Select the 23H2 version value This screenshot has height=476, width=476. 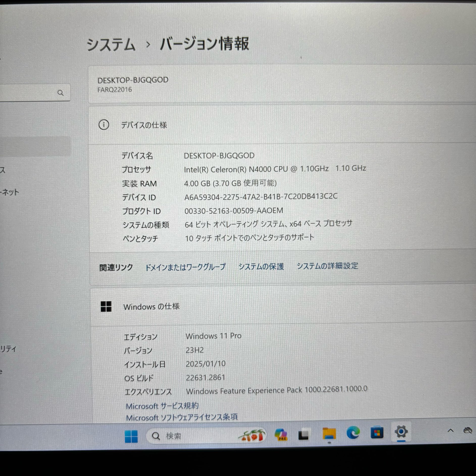click(x=194, y=350)
